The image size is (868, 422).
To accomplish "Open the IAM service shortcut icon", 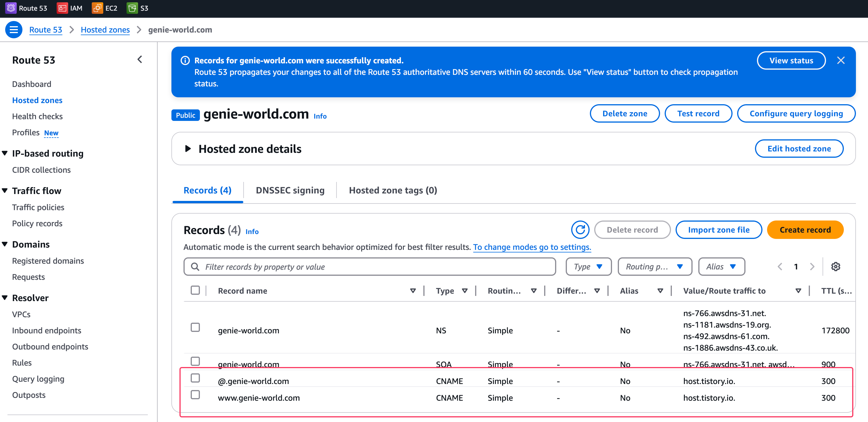I will (x=62, y=8).
